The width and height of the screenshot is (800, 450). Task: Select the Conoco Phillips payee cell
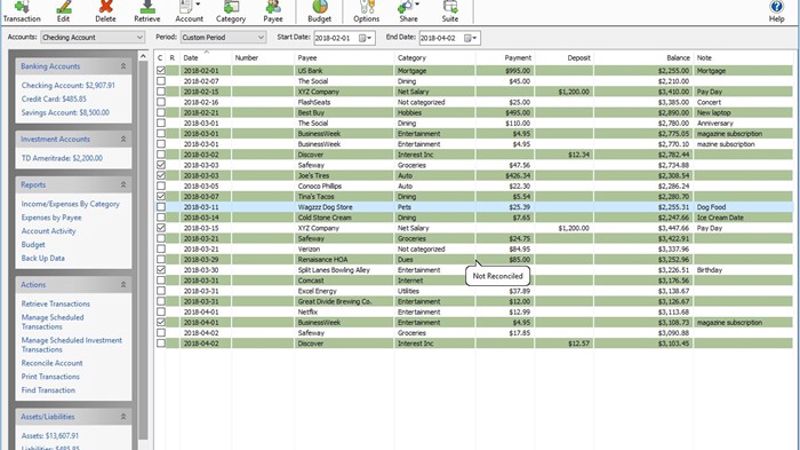(344, 186)
